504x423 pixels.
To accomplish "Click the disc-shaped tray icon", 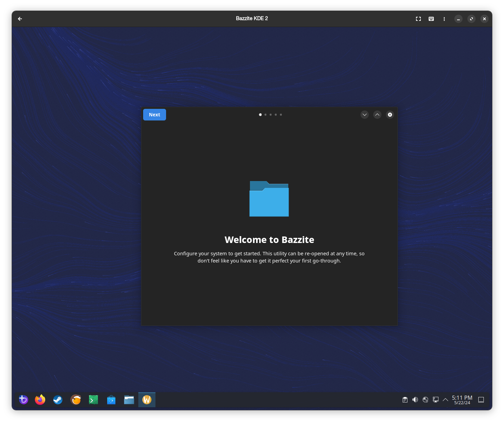I will pyautogui.click(x=426, y=399).
